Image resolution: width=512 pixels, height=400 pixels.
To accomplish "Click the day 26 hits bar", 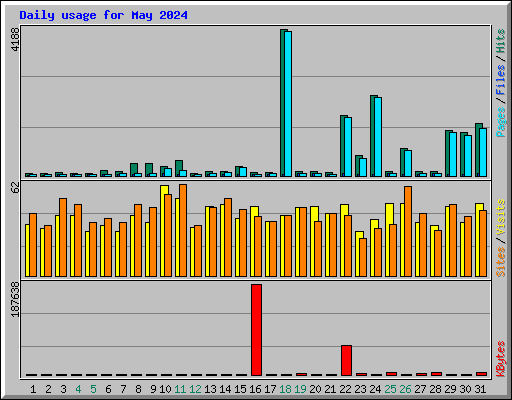I will point(402,162).
